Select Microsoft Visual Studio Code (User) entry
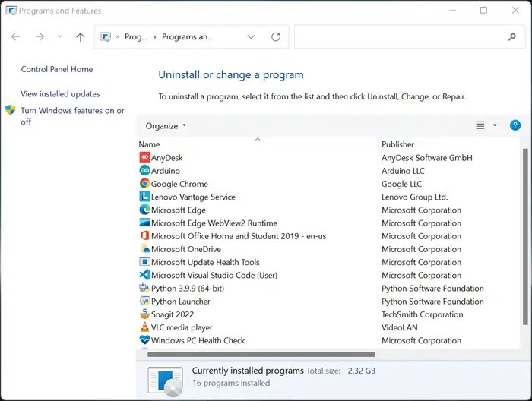This screenshot has width=532, height=401. coord(214,275)
